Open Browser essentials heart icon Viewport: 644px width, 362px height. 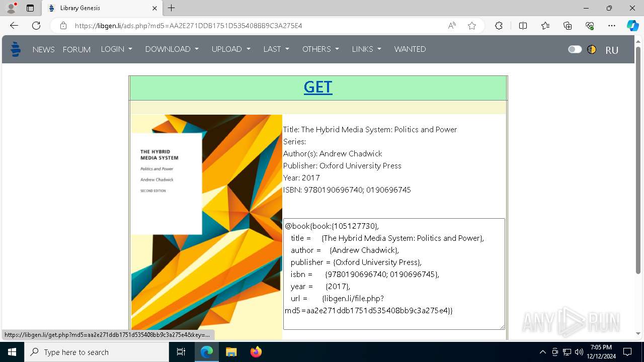[590, 26]
